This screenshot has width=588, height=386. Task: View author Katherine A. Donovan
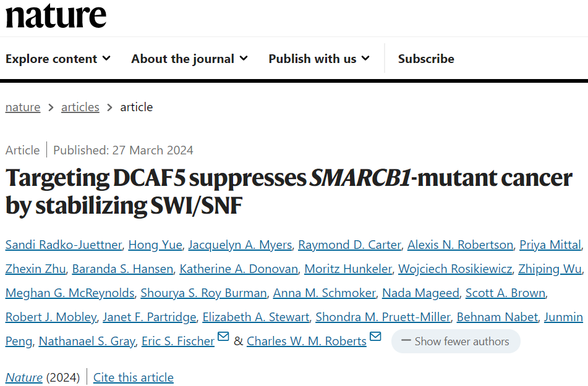(239, 269)
